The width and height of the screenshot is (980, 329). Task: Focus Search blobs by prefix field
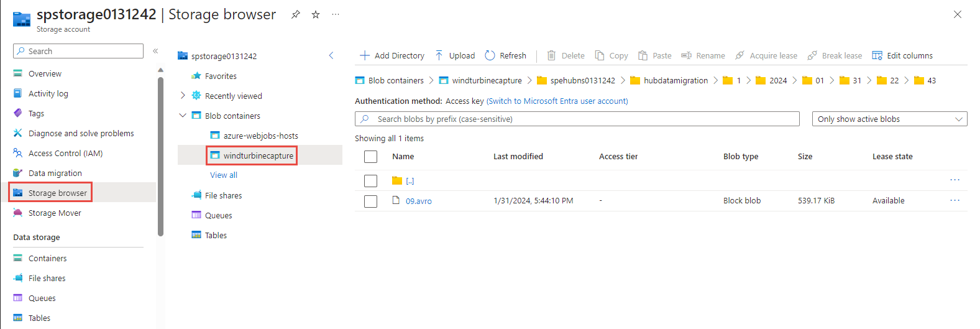coord(577,119)
